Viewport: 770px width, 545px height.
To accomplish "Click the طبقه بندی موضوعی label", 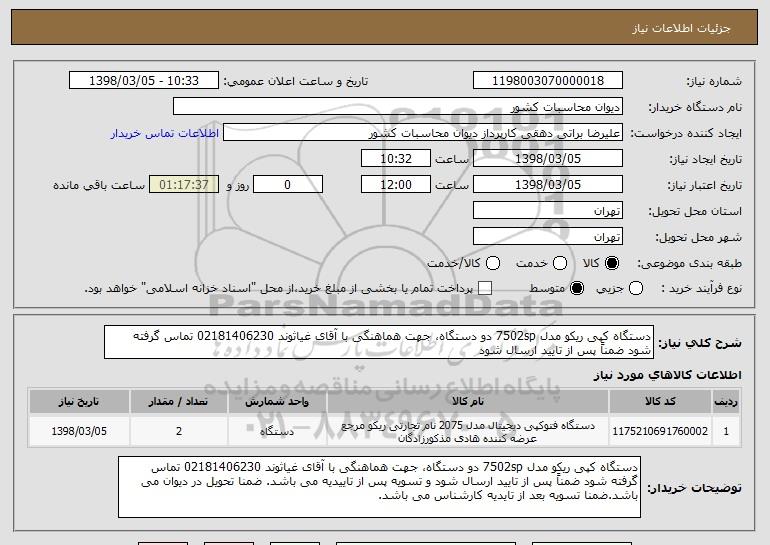I will (689, 264).
